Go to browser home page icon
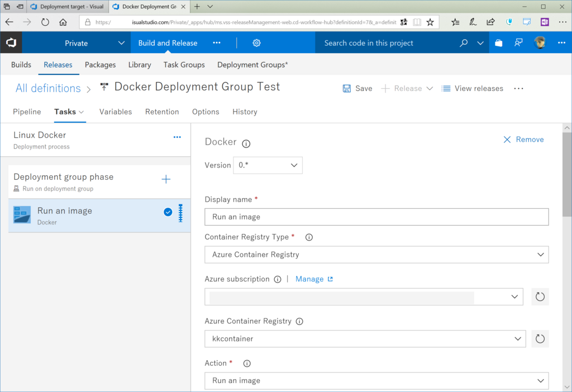Screen dimensions: 572x392 [x=63, y=22]
